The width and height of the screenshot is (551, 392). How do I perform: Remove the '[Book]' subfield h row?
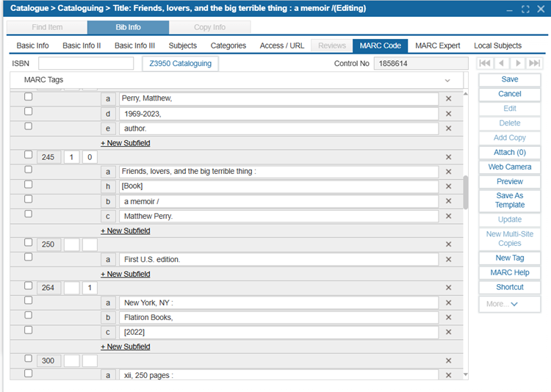click(x=448, y=186)
